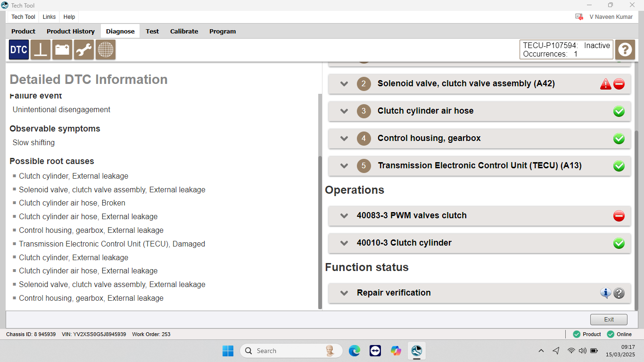Image resolution: width=644 pixels, height=362 pixels.
Task: Click the TECU-P107594 Inactive status box
Action: [566, 49]
